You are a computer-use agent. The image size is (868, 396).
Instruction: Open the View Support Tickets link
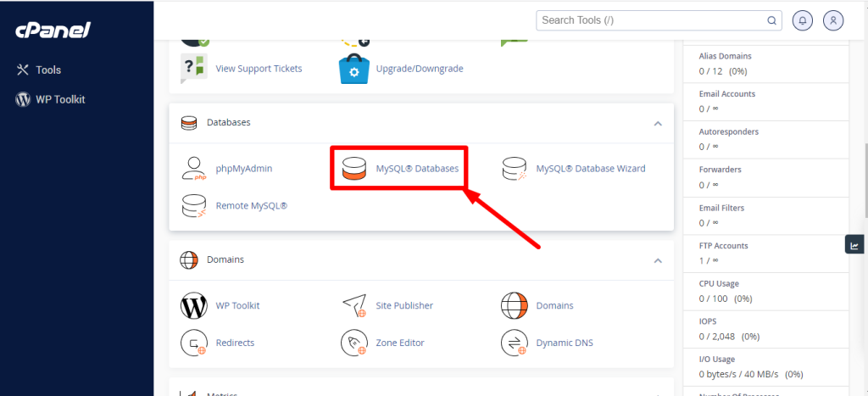point(259,69)
